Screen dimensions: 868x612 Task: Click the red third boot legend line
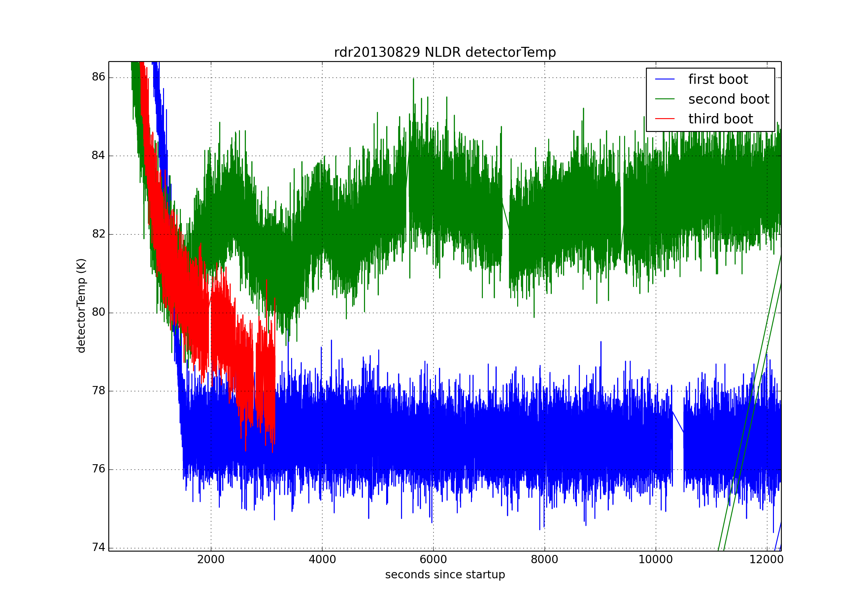coord(665,119)
